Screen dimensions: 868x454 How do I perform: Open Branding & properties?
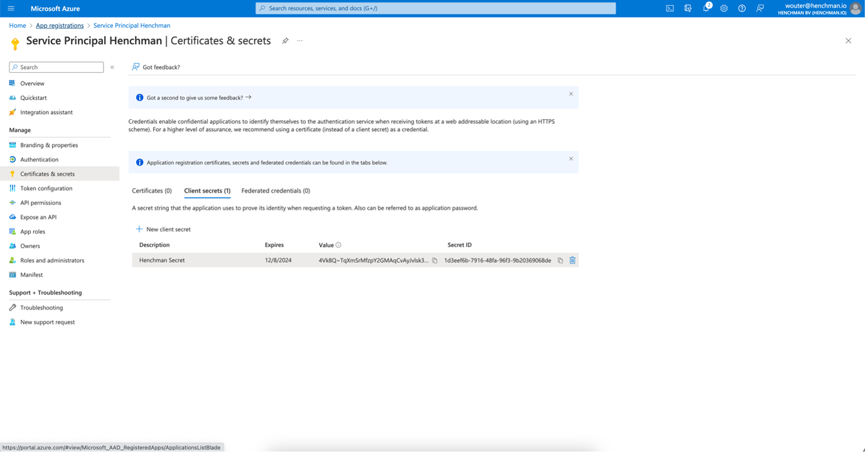click(49, 145)
